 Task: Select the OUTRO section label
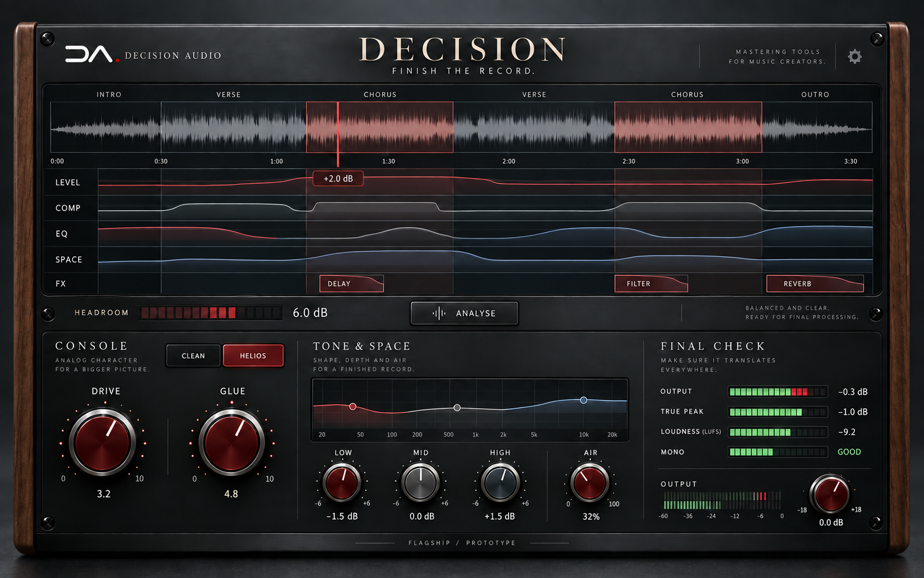tap(815, 94)
